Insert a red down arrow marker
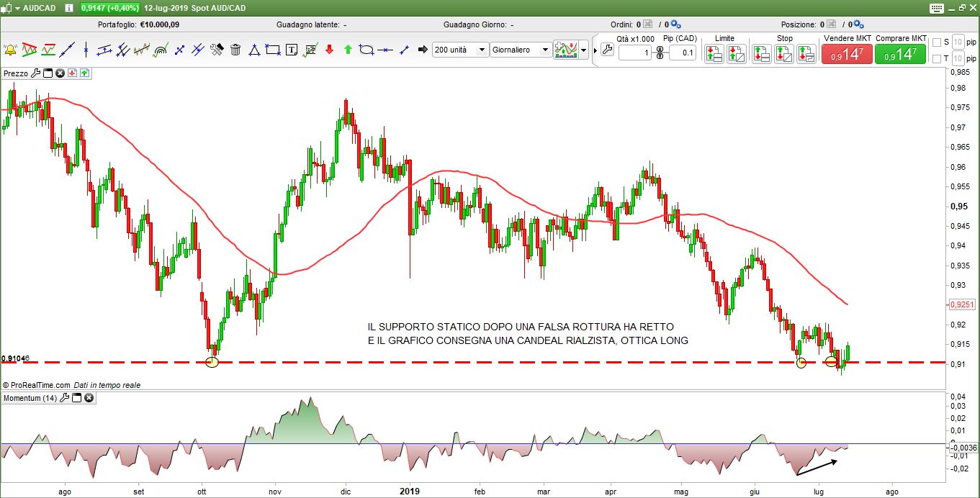The height and width of the screenshot is (498, 980). click(x=329, y=50)
